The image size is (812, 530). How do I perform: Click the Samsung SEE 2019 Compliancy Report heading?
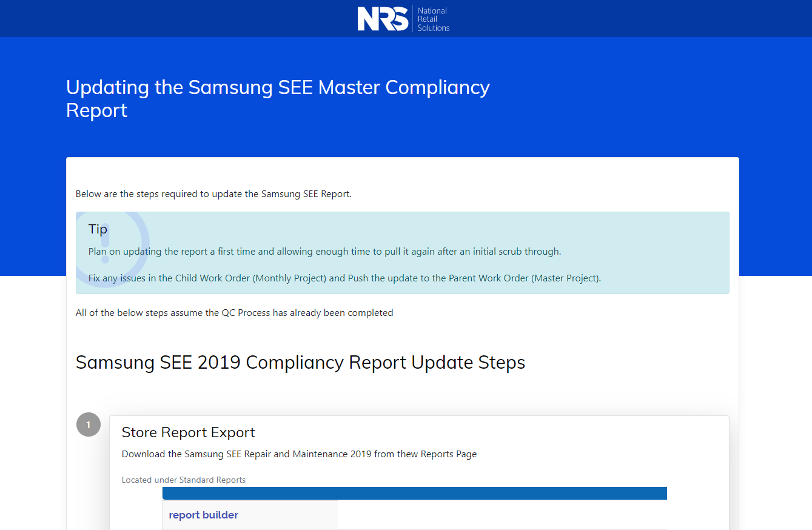(x=300, y=362)
